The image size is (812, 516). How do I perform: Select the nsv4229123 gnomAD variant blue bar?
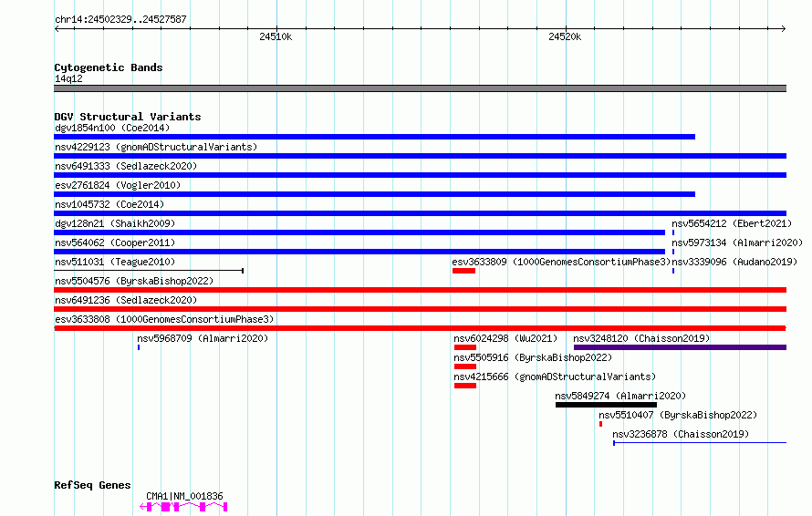coord(420,156)
